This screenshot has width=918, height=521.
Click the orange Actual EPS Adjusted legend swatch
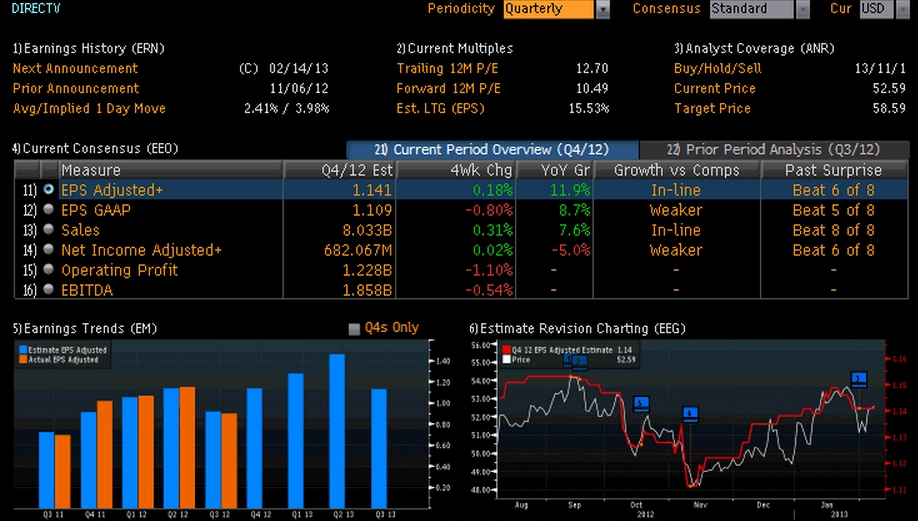pos(23,359)
